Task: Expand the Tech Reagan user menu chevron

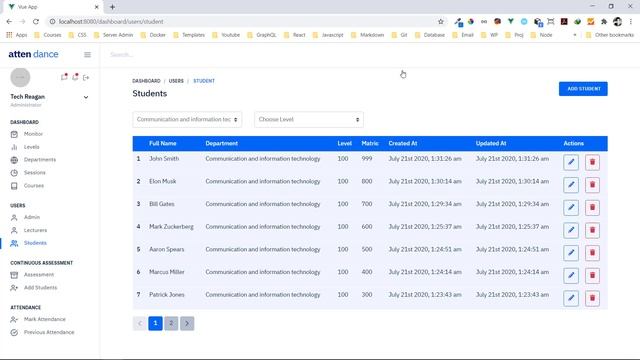Action: coord(86,97)
